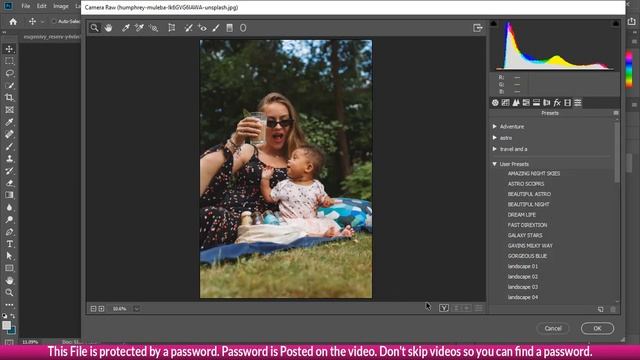The height and width of the screenshot is (360, 640).
Task: Open the Basic panel tab icon
Action: pos(495,103)
